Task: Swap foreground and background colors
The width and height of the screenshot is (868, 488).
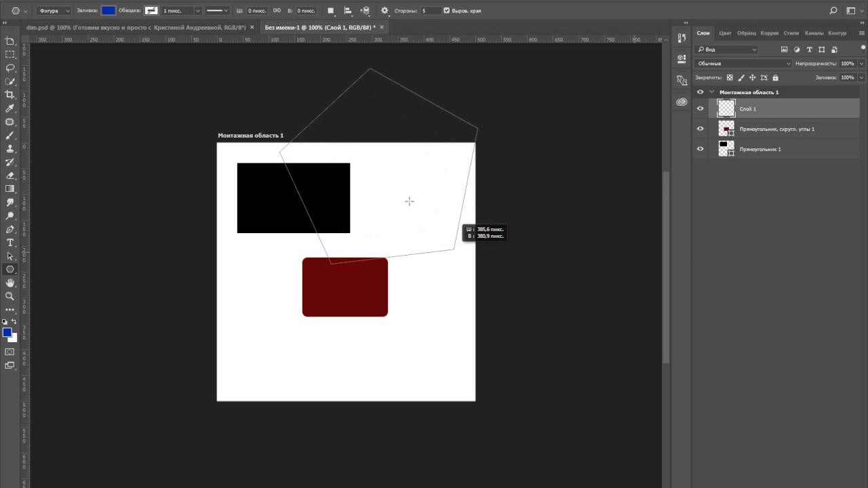Action: [x=14, y=322]
